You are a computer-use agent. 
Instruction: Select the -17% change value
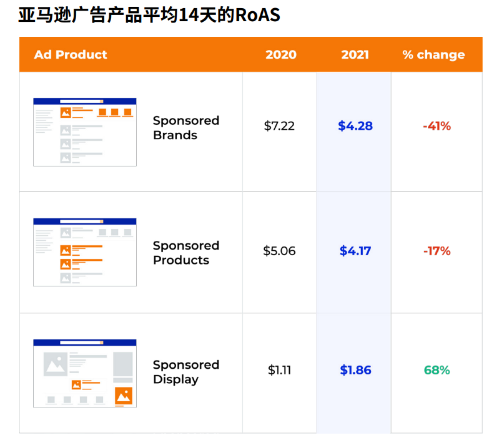point(437,251)
